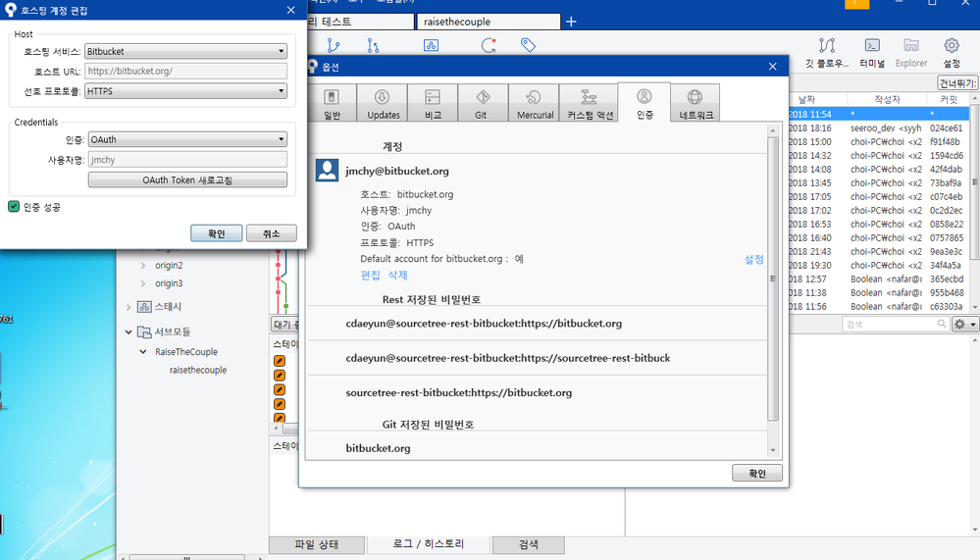Click the Merge icon in the toolbar
Viewport: 980px width, 560px height.
(x=373, y=45)
